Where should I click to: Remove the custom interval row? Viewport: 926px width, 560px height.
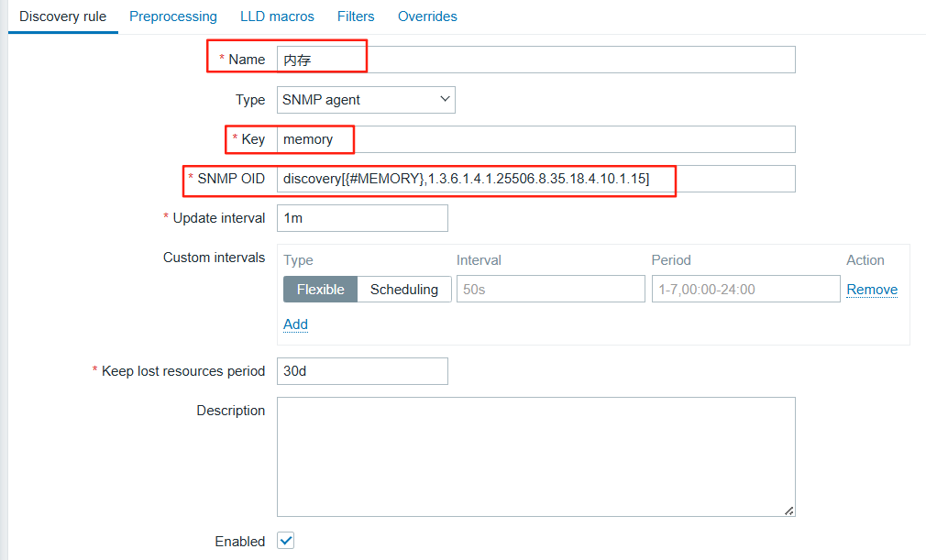tap(871, 290)
